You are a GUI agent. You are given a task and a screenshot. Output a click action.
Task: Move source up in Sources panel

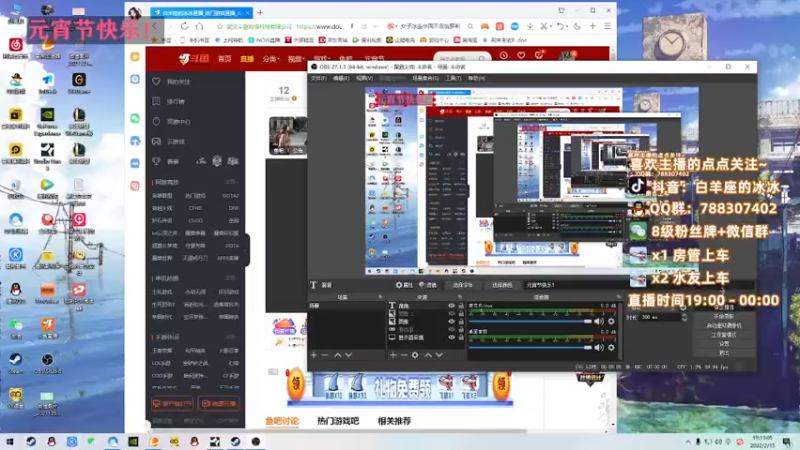(428, 355)
